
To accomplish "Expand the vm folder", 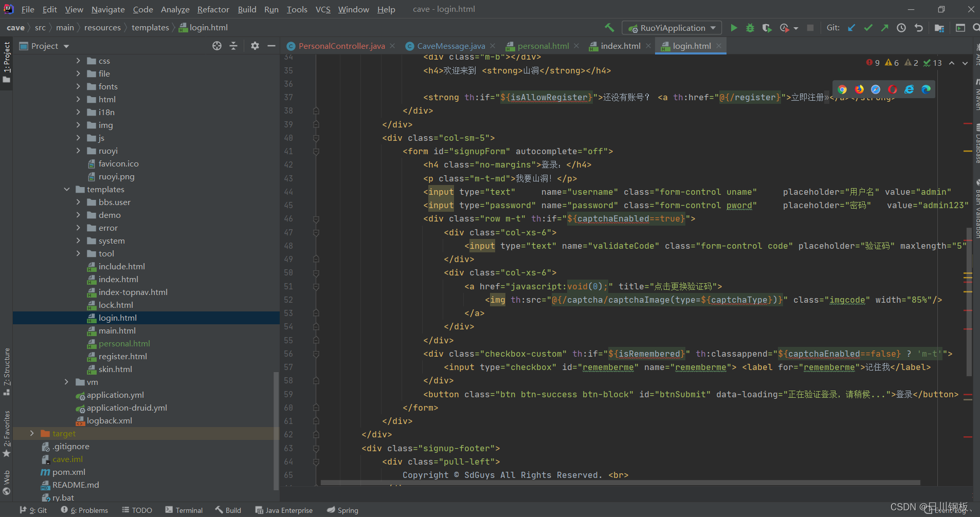I will point(67,382).
